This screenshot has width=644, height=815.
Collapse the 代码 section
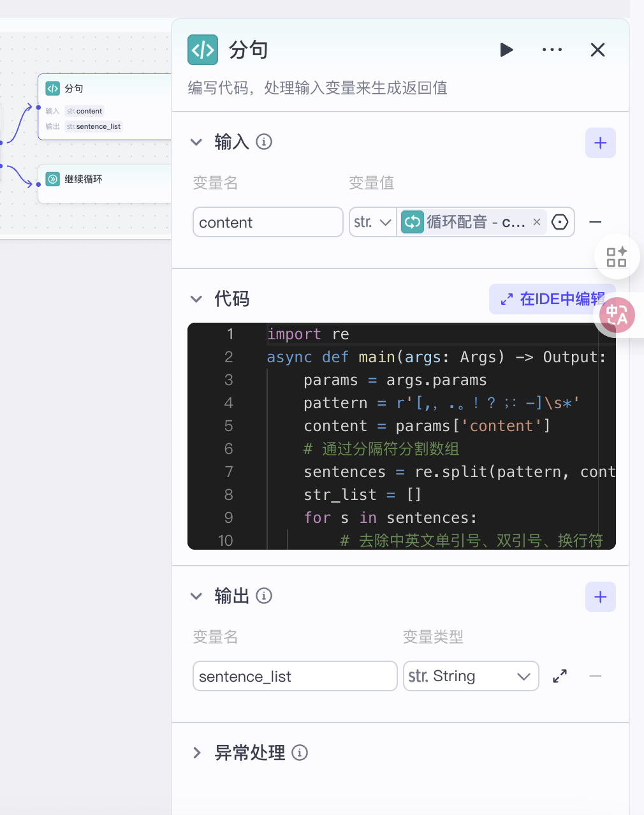click(196, 299)
